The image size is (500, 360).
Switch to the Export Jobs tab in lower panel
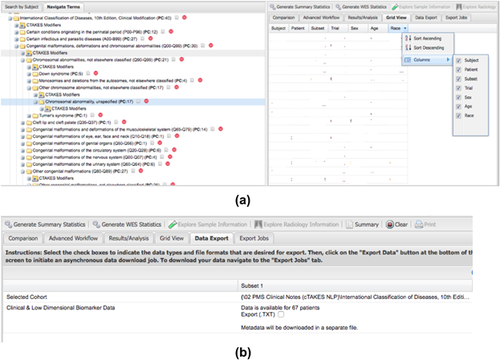[254, 238]
